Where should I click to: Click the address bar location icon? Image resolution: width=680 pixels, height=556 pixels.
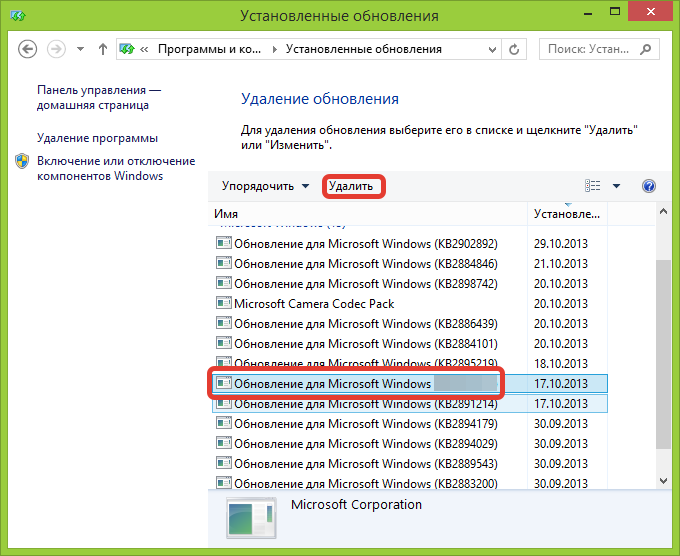coord(127,49)
